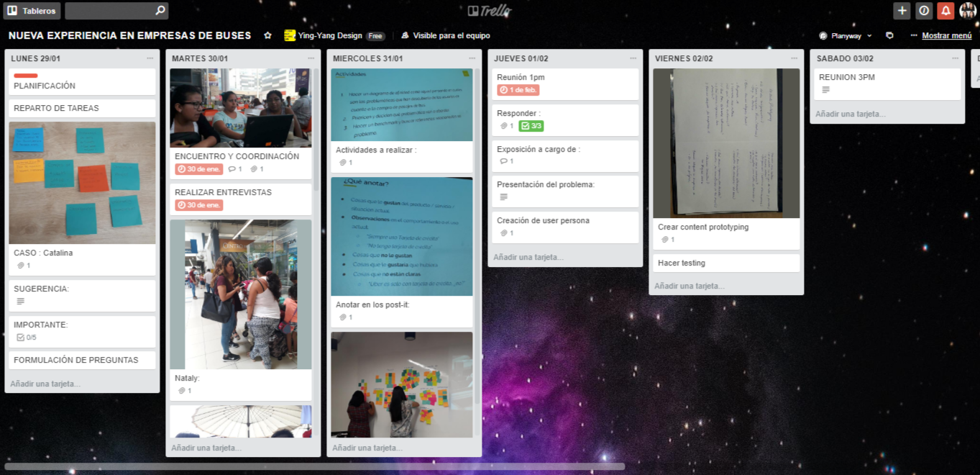This screenshot has height=475, width=980.
Task: Open Ying-Yang Design team link
Action: point(324,35)
